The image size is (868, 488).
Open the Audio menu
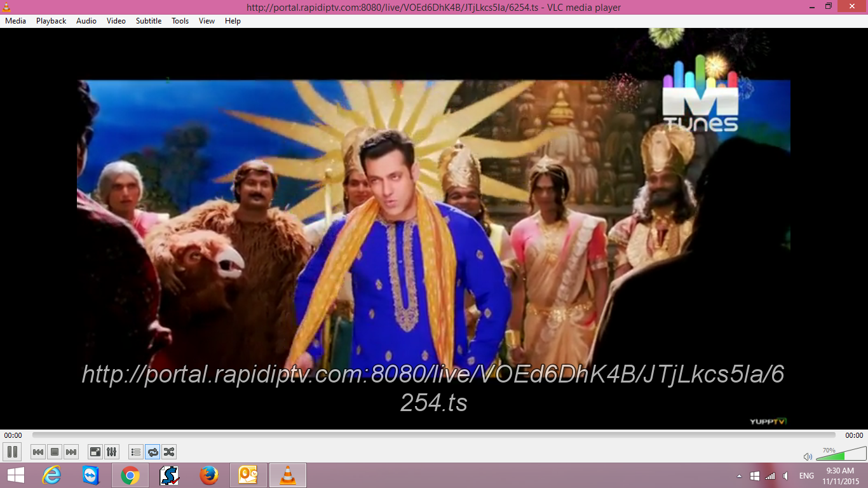[86, 21]
